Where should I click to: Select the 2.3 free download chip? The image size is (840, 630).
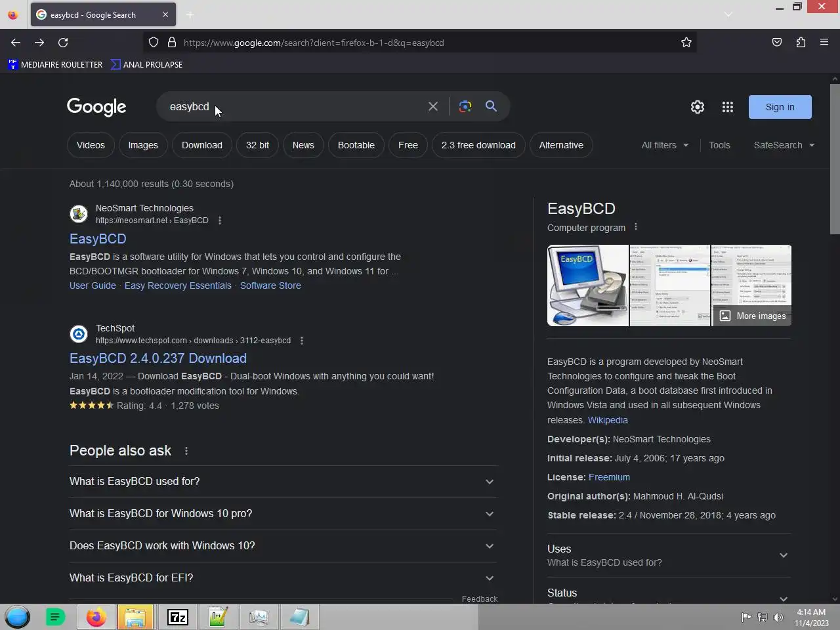click(478, 145)
